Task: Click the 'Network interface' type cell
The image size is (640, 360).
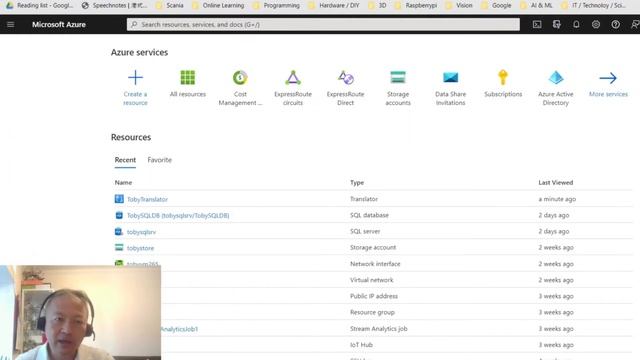Action: [x=375, y=264]
